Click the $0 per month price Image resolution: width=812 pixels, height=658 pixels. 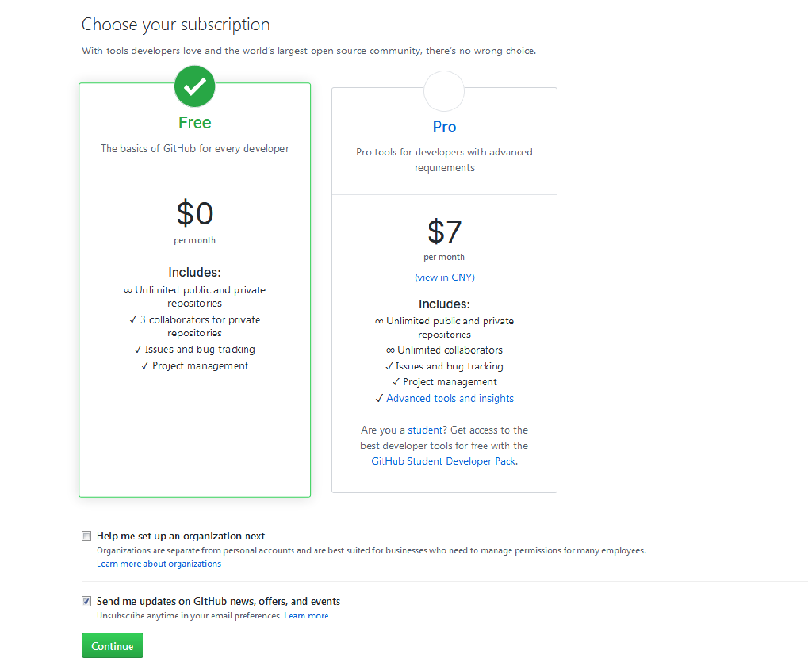pyautogui.click(x=195, y=221)
